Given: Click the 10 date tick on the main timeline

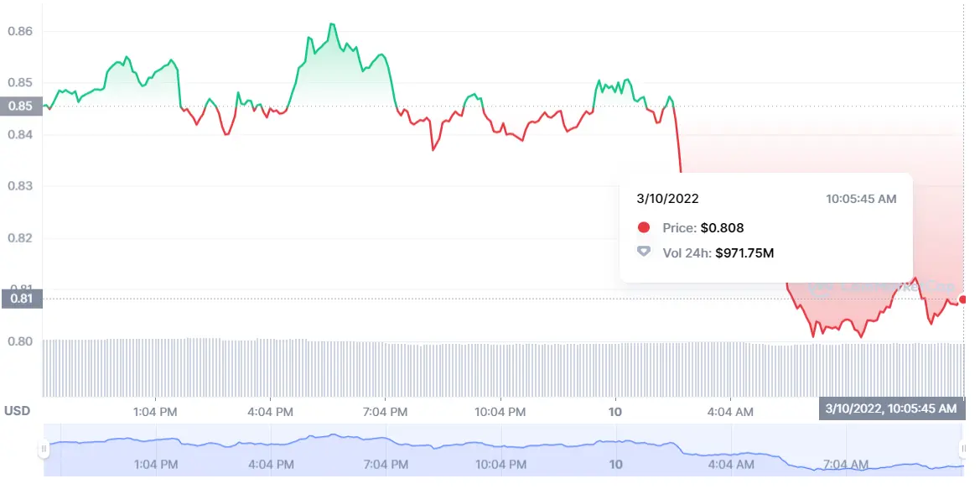Looking at the screenshot, I should pos(614,412).
